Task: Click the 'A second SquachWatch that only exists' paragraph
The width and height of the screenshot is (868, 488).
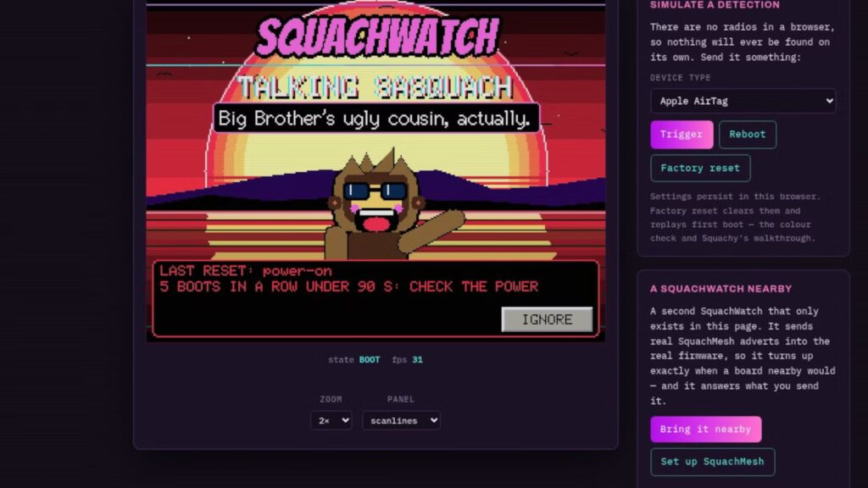Action: [743, 356]
